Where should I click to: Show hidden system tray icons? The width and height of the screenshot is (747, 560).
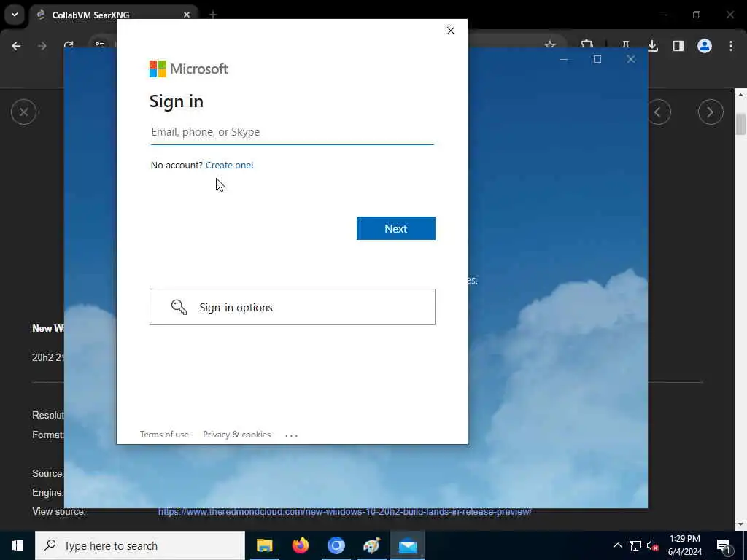pos(617,545)
